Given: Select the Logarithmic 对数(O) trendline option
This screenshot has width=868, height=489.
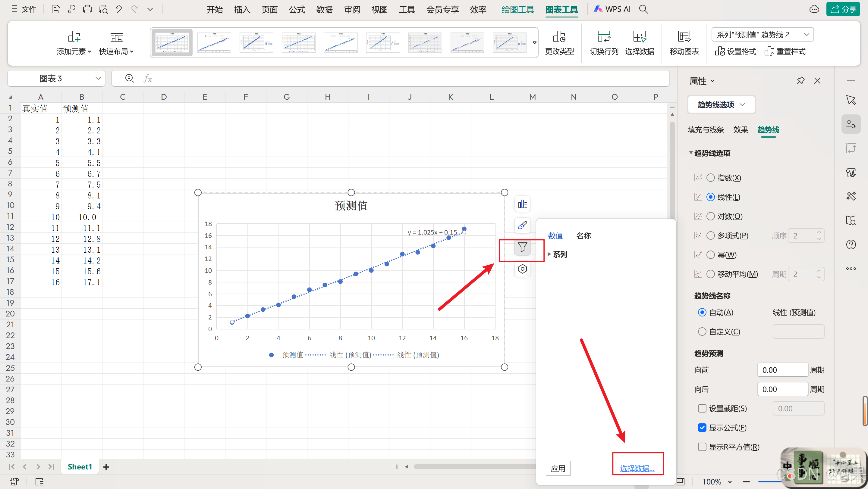Looking at the screenshot, I should pos(710,216).
